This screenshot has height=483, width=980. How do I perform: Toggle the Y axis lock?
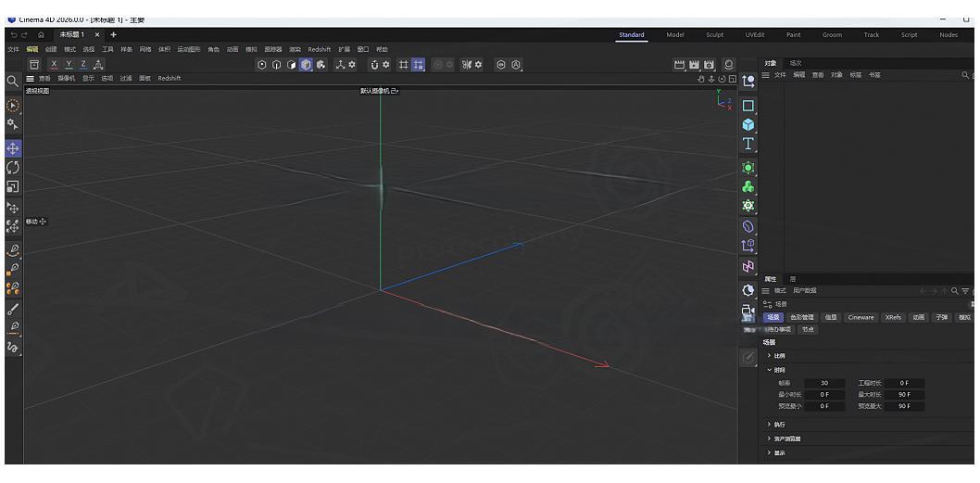(69, 65)
